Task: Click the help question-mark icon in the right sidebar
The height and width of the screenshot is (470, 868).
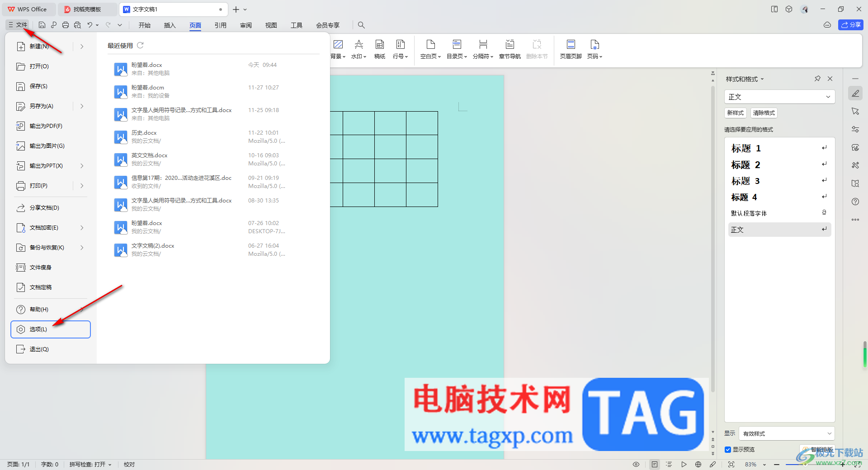Action: [855, 202]
